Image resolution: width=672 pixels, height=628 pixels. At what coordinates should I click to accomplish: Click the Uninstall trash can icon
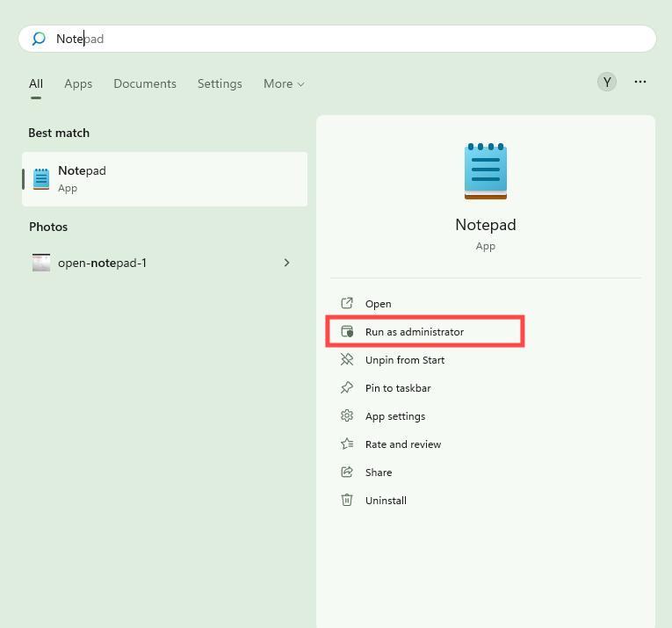[347, 500]
